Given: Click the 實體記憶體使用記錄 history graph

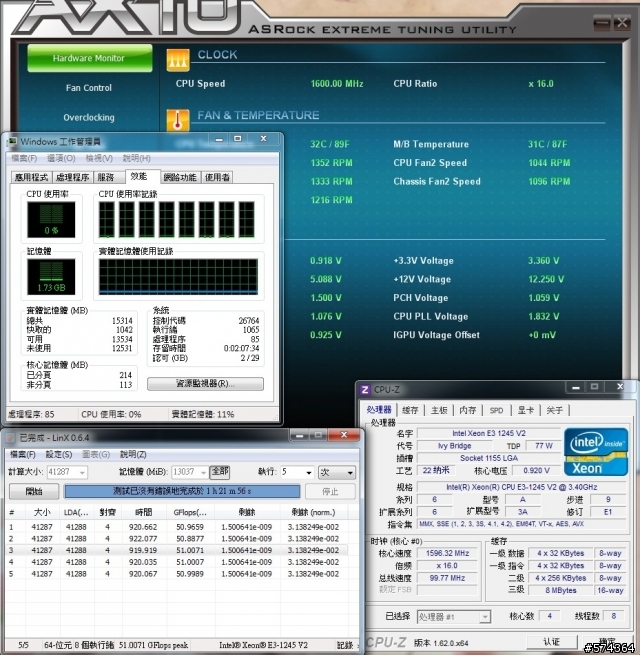Looking at the screenshot, I should pyautogui.click(x=178, y=277).
